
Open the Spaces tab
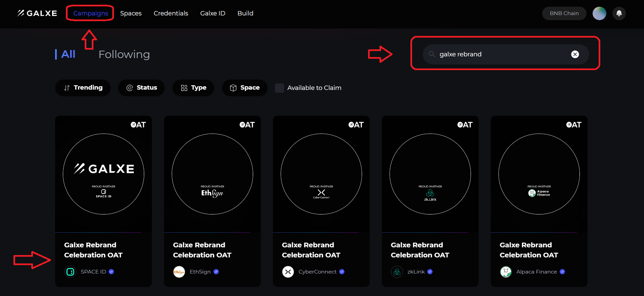pos(131,13)
